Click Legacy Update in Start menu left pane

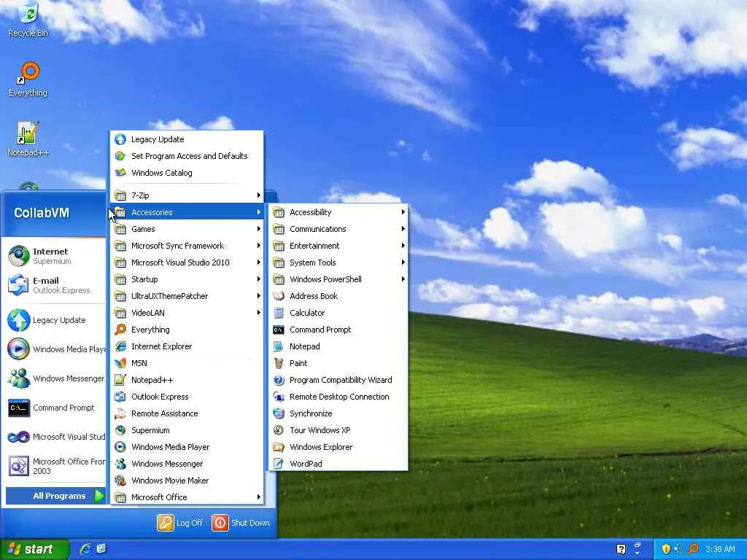(x=54, y=320)
